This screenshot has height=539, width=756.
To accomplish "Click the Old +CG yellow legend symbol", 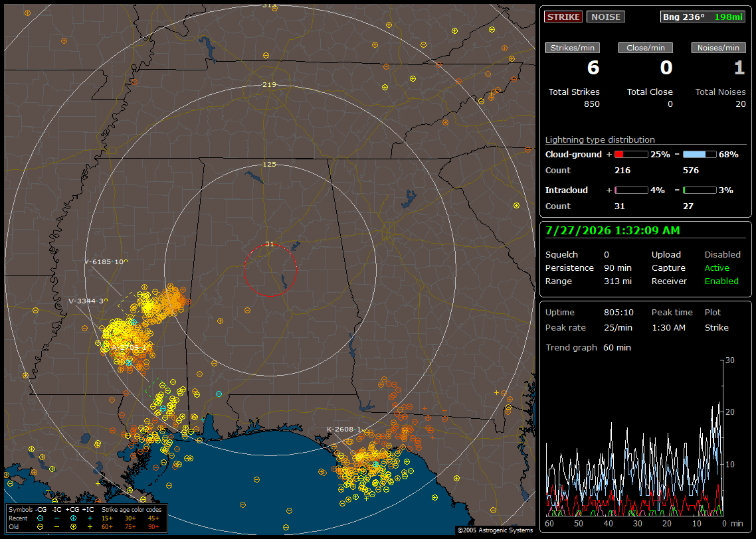I will tap(73, 527).
